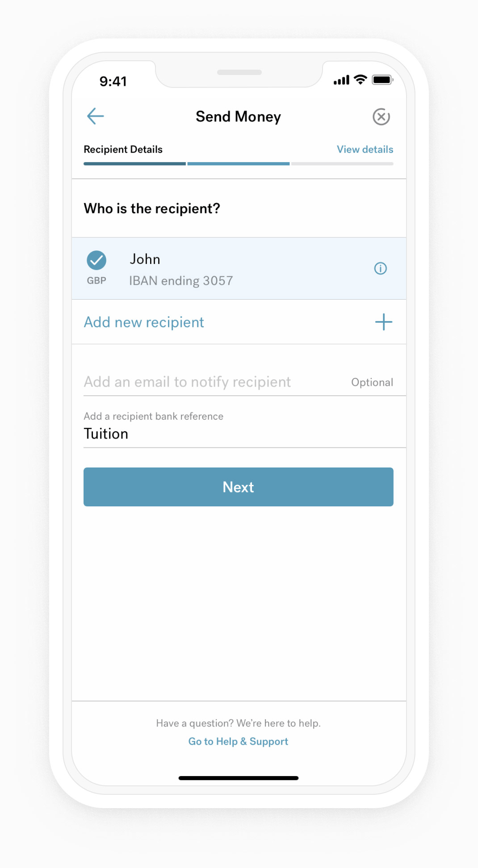Tap the GBP currency badge

pyautogui.click(x=96, y=280)
